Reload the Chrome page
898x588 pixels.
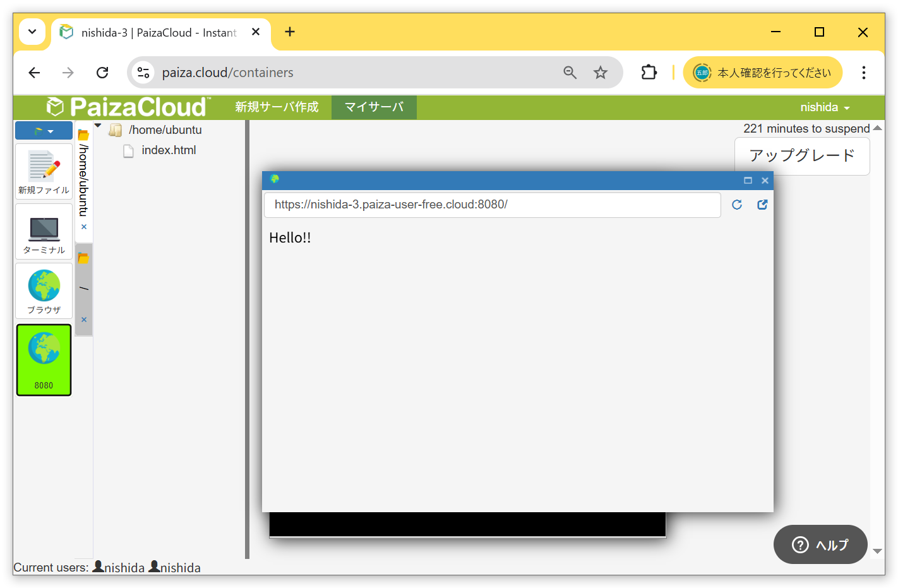tap(102, 73)
